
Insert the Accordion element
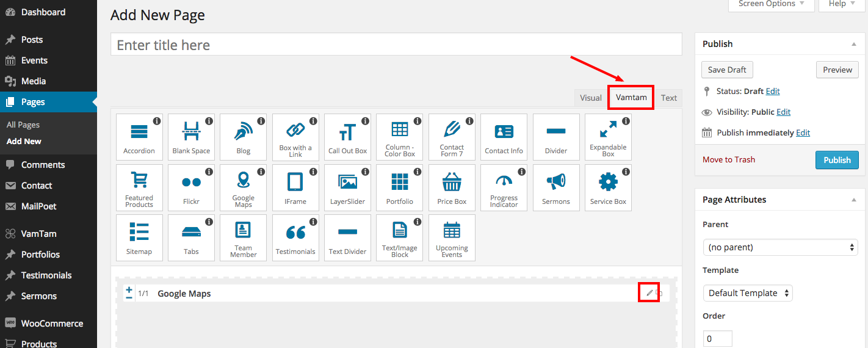click(139, 137)
